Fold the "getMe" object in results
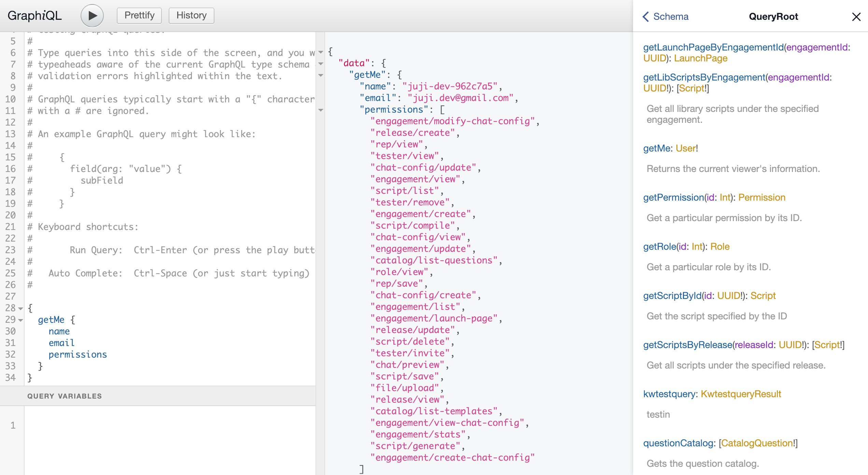 click(321, 75)
